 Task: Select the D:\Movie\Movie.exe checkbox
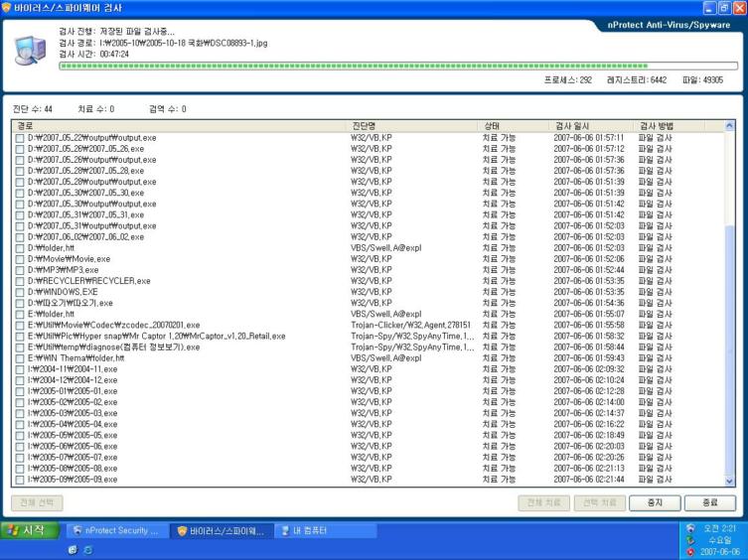[x=20, y=259]
